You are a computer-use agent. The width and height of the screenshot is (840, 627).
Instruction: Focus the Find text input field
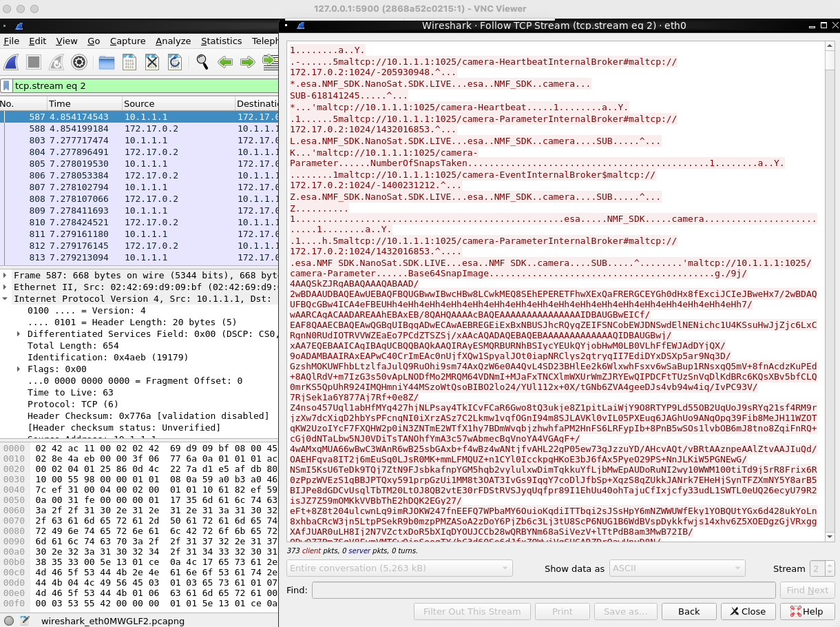tap(543, 590)
